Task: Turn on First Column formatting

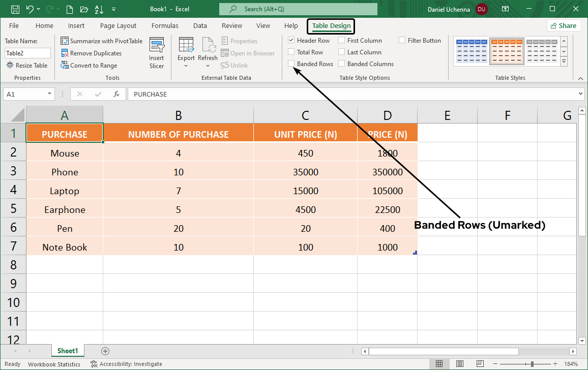Action: [341, 40]
